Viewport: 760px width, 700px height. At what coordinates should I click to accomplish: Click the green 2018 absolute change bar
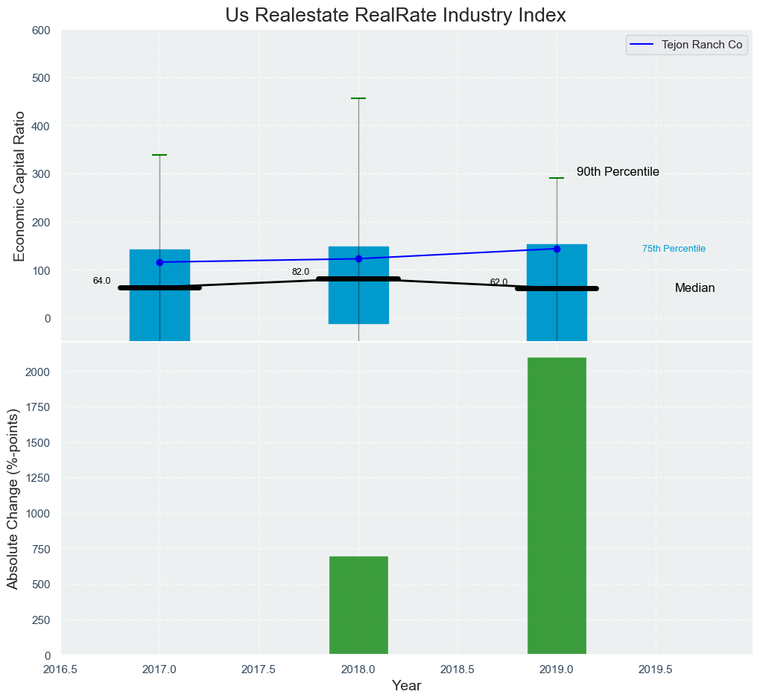point(358,605)
